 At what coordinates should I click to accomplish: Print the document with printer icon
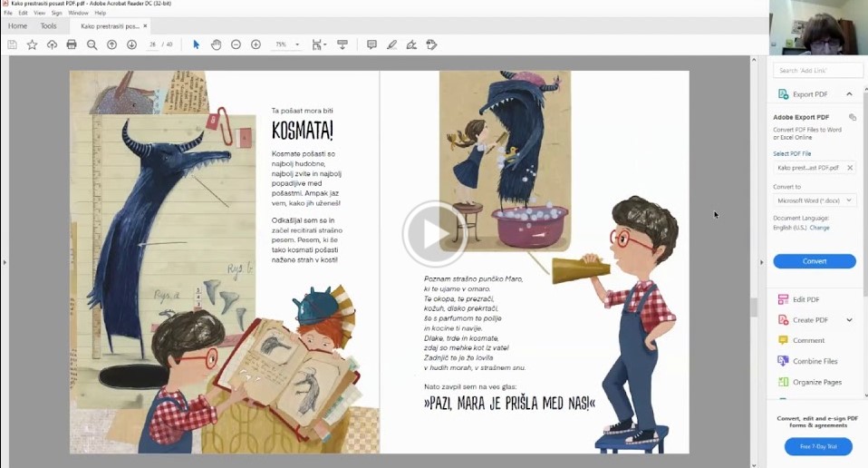(72, 44)
